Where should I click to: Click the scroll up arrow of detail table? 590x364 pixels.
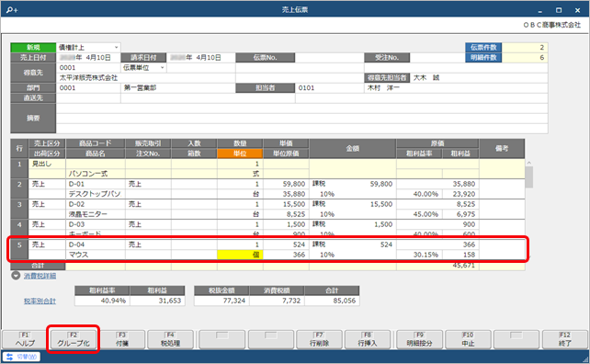[x=528, y=163]
